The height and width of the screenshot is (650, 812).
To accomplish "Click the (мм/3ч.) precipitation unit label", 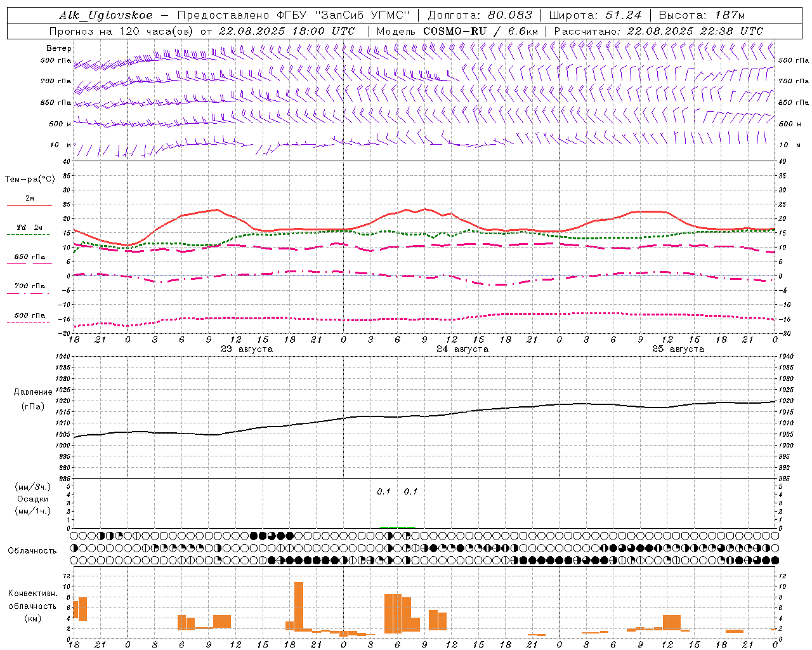I will click(33, 487).
